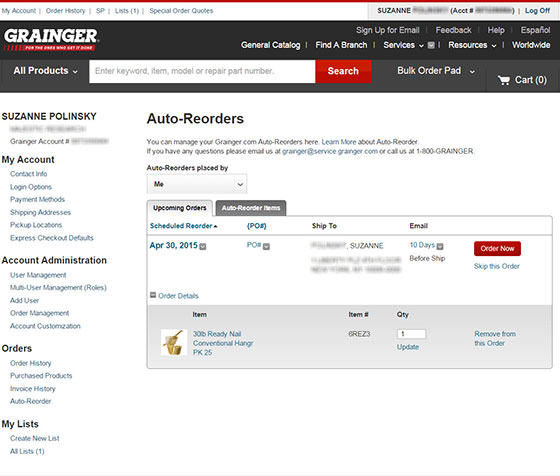
Task: Open Find A Branch
Action: click(x=341, y=45)
